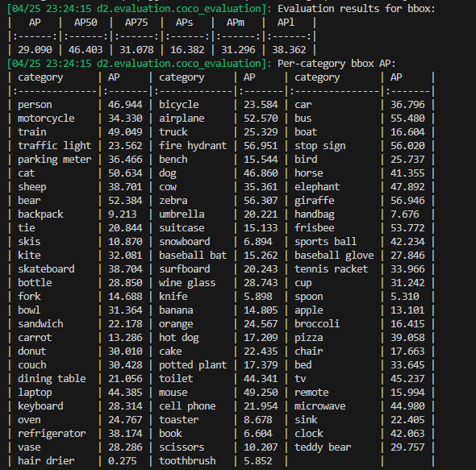Select the Per-category bbox AP heading

[x=336, y=64]
